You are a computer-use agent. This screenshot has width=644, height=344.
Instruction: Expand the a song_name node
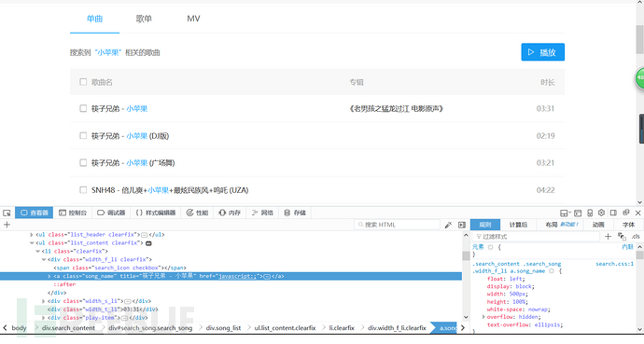tap(49, 276)
